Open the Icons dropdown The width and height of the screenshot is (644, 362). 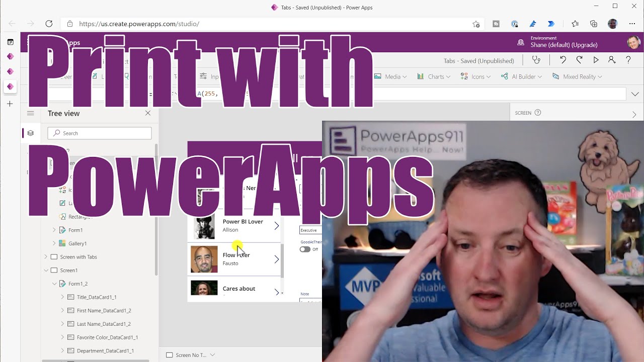coord(475,76)
